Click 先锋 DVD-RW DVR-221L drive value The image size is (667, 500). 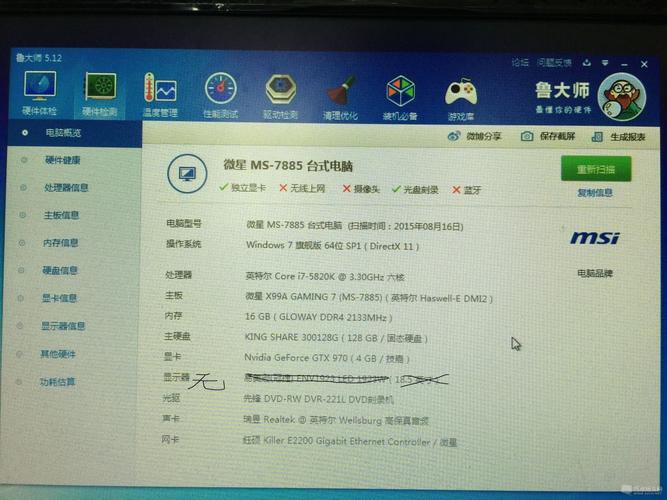318,399
